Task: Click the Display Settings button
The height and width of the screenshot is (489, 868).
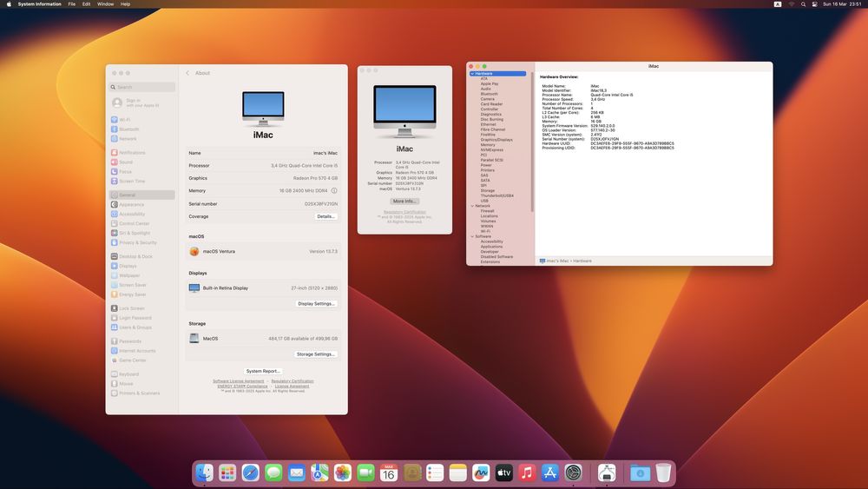Action: 316,303
